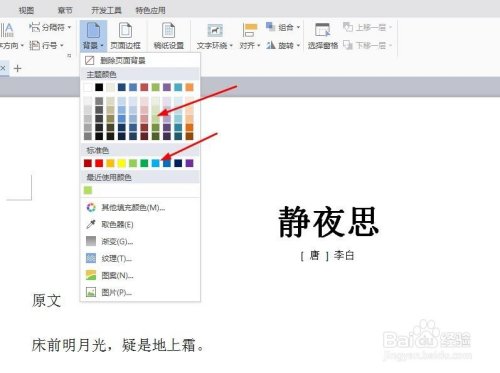The width and height of the screenshot is (500, 373).
Task: Click the 纹理 texture fill icon
Action: (x=91, y=258)
